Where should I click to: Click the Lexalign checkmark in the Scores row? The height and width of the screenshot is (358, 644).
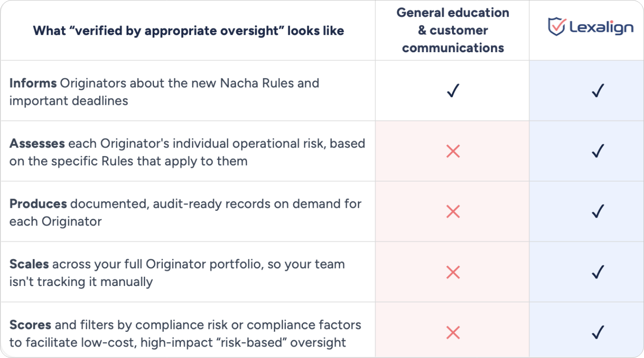[598, 332]
